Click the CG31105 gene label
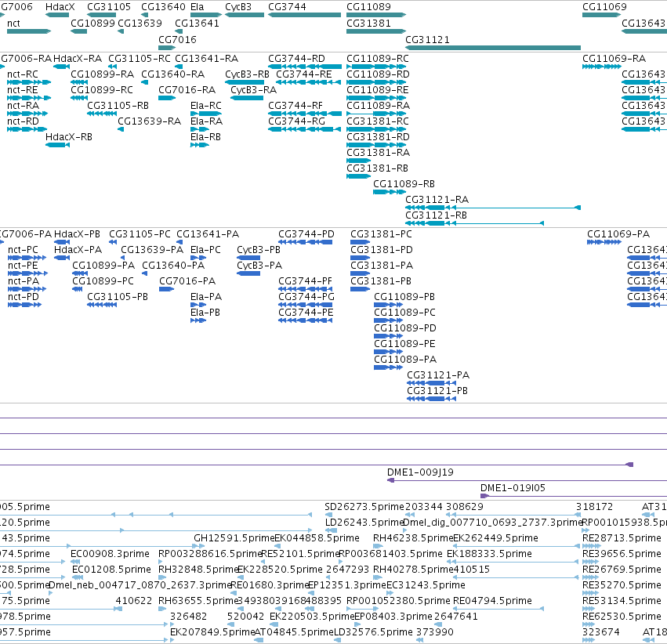This screenshot has height=644, width=667. (109, 7)
